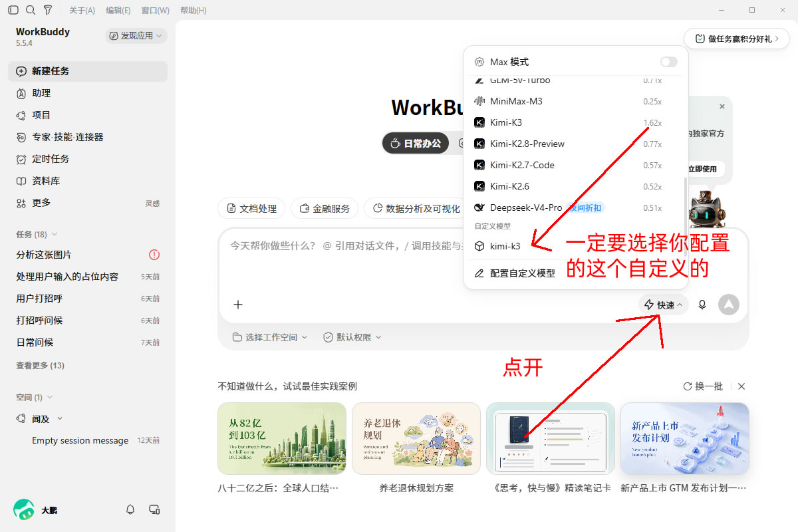Click the filter funnel icon in title bar
The width and height of the screenshot is (798, 532).
(x=48, y=10)
